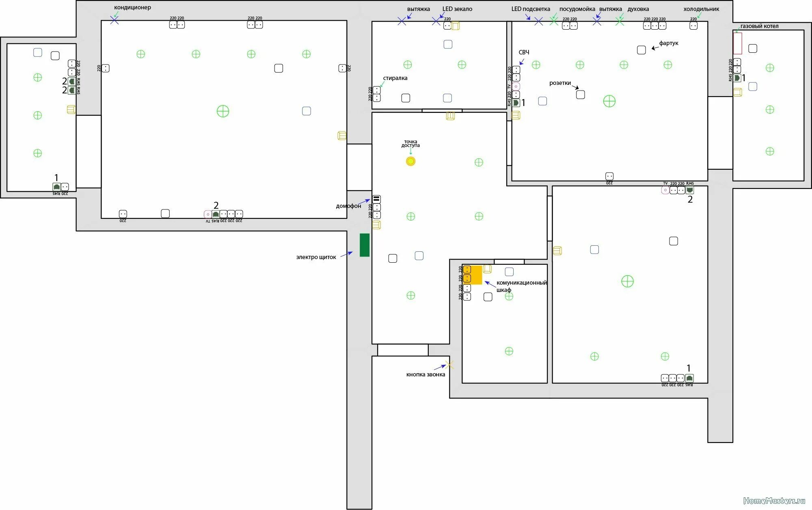The width and height of the screenshot is (812, 510).
Task: Click the yellow light switch in the left room
Action: [71, 110]
